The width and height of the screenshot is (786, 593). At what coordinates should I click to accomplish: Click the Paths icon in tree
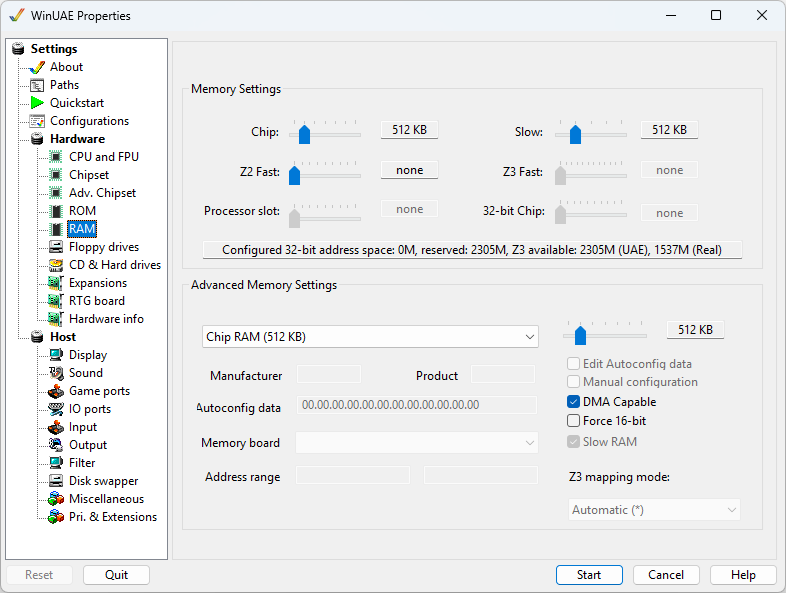pos(37,85)
